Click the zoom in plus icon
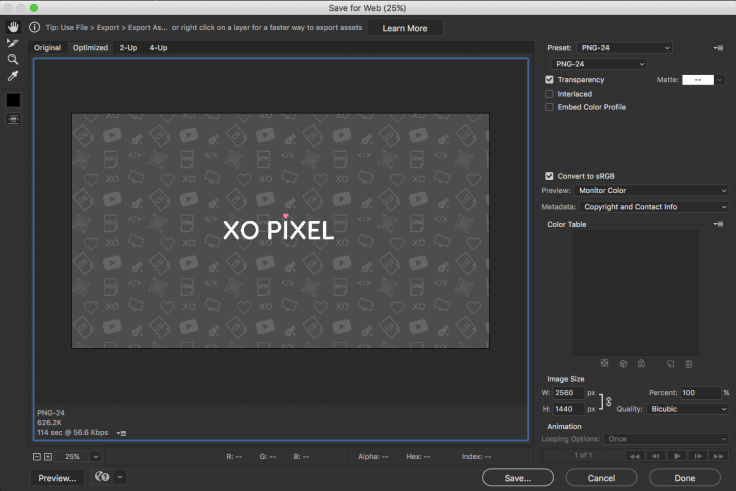Viewport: 736px width, 491px height. point(48,457)
